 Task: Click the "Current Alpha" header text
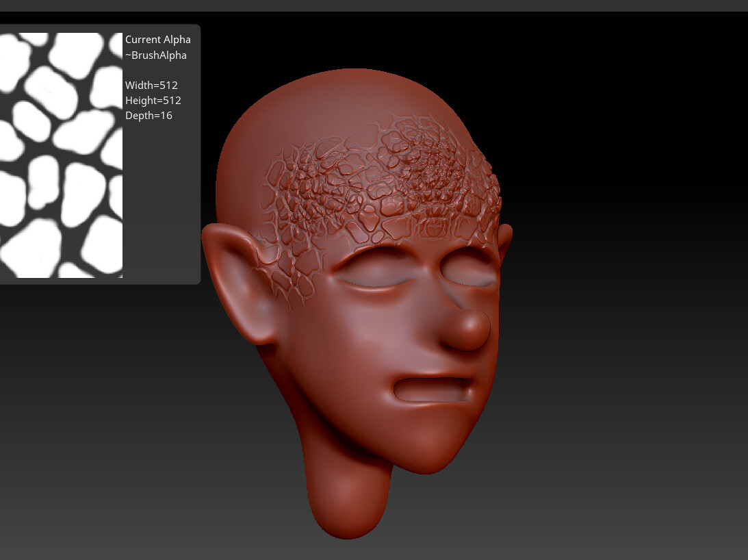158,39
